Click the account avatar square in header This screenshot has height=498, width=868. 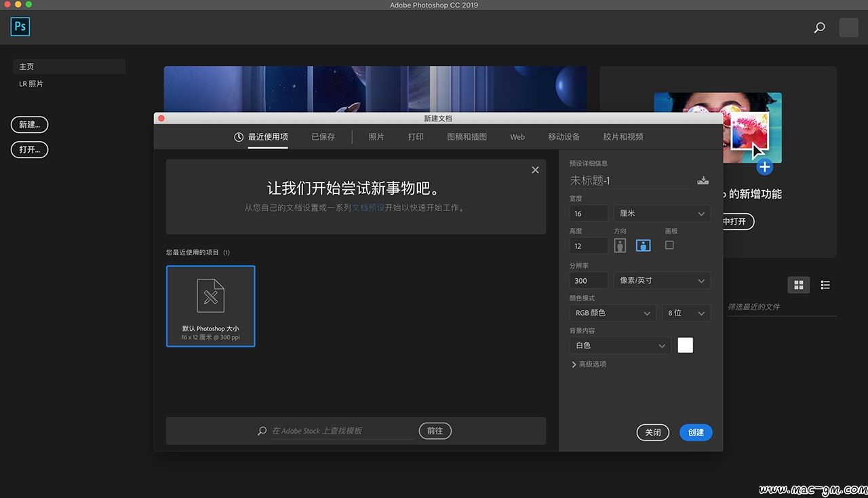(x=848, y=28)
